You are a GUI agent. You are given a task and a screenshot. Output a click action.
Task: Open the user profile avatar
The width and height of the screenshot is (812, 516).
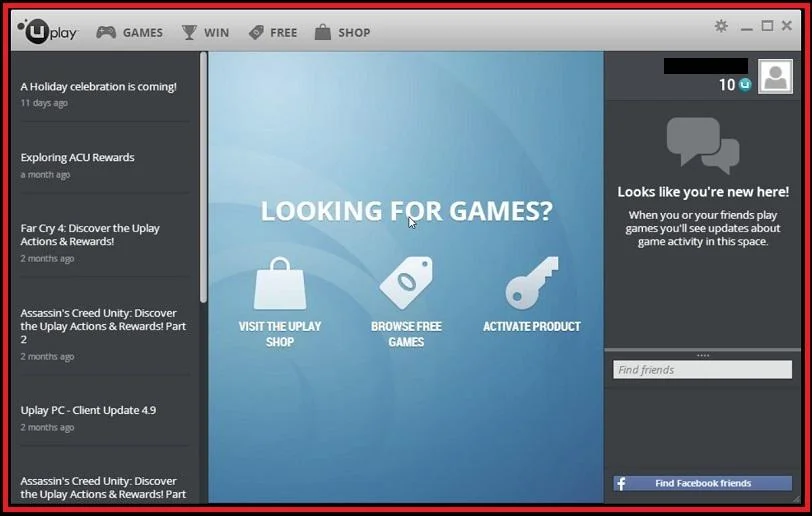coord(775,77)
